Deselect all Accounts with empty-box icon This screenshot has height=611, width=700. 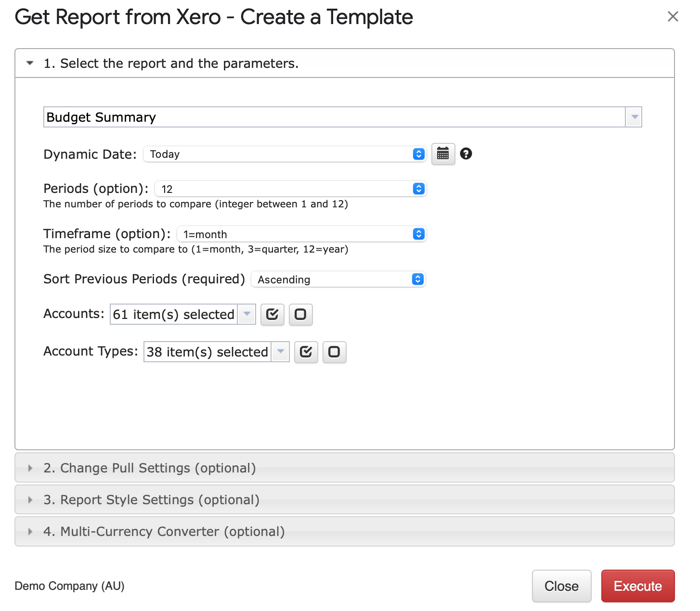(300, 314)
